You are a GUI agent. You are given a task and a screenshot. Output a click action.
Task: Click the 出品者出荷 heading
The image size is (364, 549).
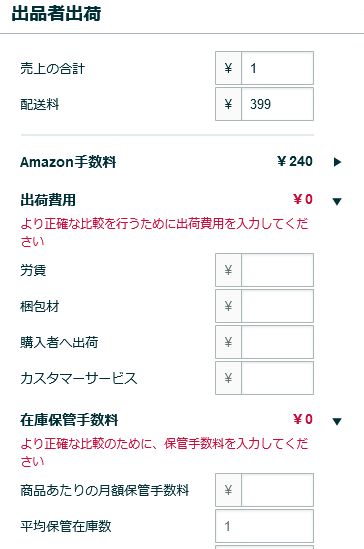[56, 14]
